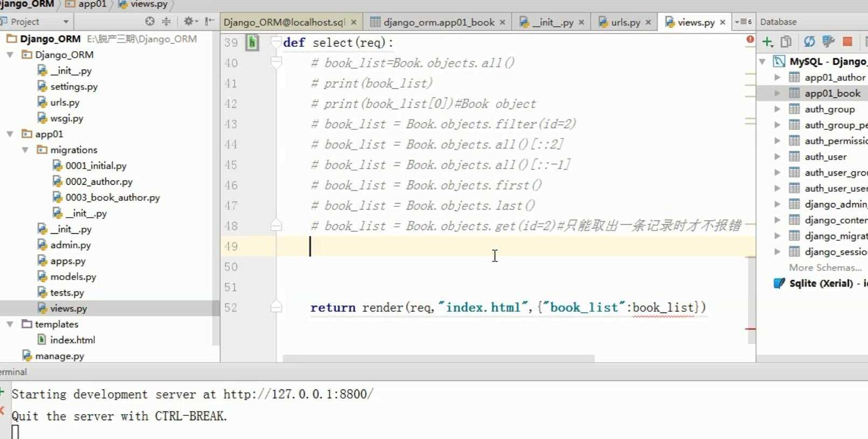Viewport: 868px width, 439px height.
Task: Expand the auth_user table node
Action: 777,156
